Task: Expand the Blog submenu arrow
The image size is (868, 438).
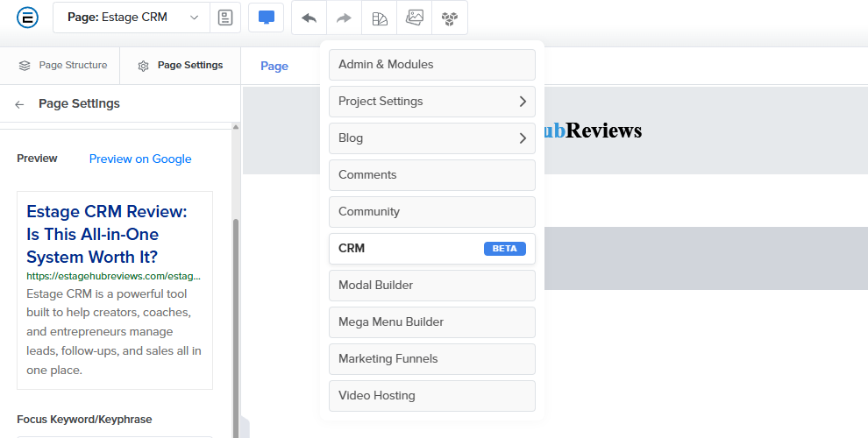Action: 523,138
